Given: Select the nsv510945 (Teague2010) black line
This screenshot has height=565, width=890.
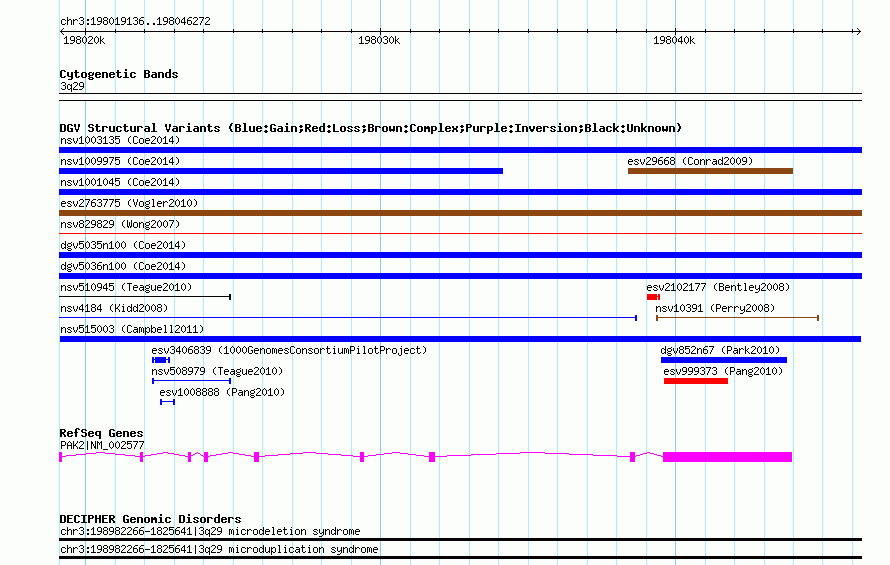Looking at the screenshot, I should 145,296.
